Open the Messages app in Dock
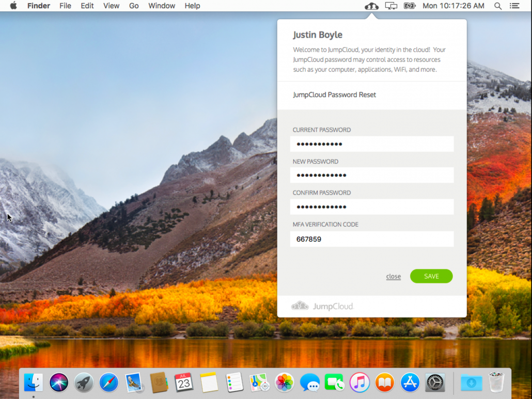The image size is (532, 399). pos(309,382)
